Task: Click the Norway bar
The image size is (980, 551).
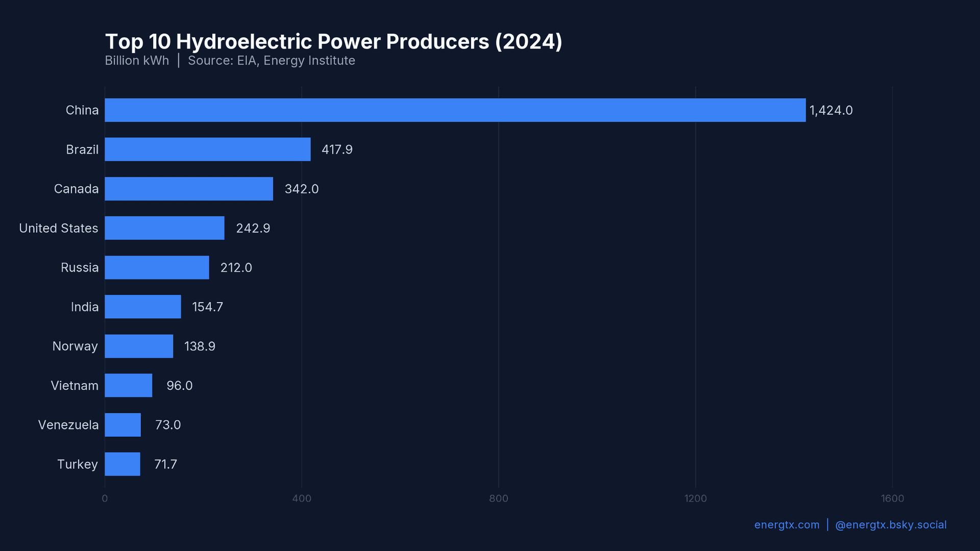Action: [138, 346]
